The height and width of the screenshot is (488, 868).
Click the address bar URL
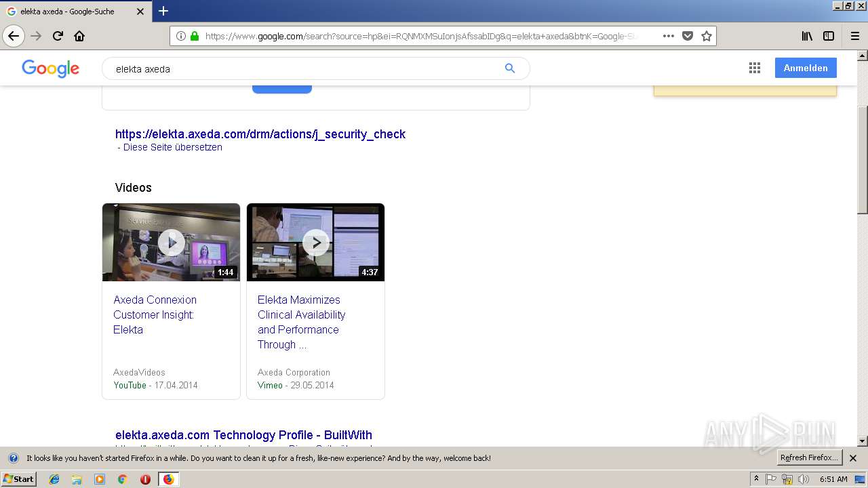point(420,36)
